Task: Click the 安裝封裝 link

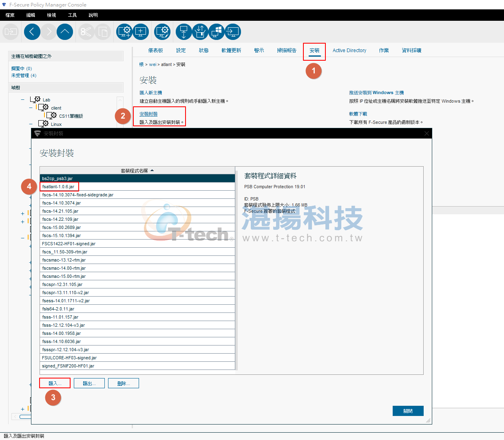Action: point(148,114)
